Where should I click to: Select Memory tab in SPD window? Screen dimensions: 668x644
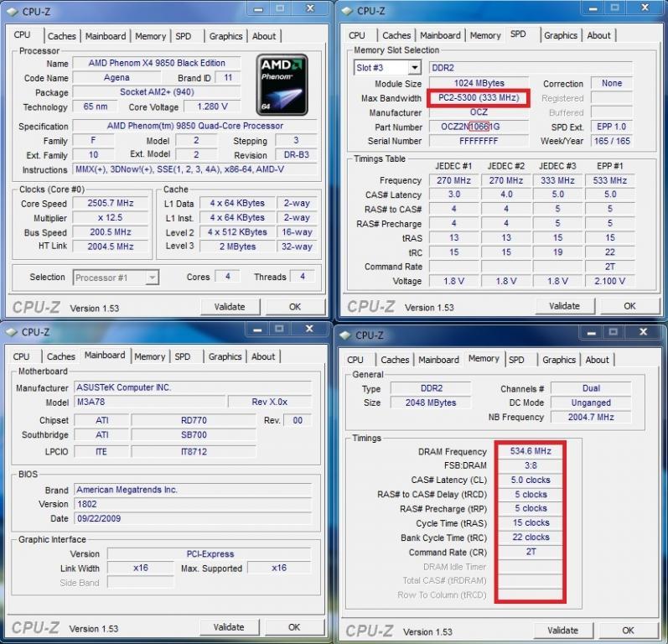(x=485, y=35)
